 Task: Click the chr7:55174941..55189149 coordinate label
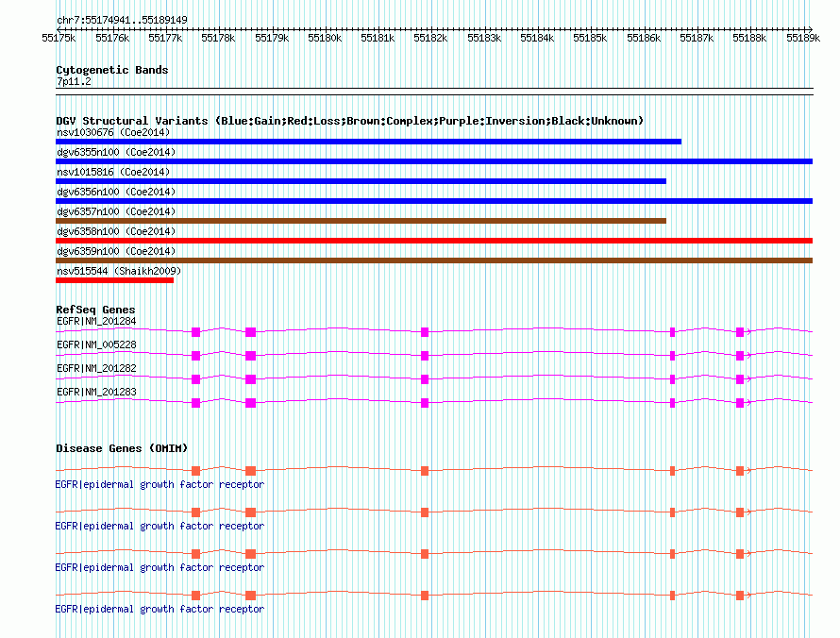coord(122,21)
